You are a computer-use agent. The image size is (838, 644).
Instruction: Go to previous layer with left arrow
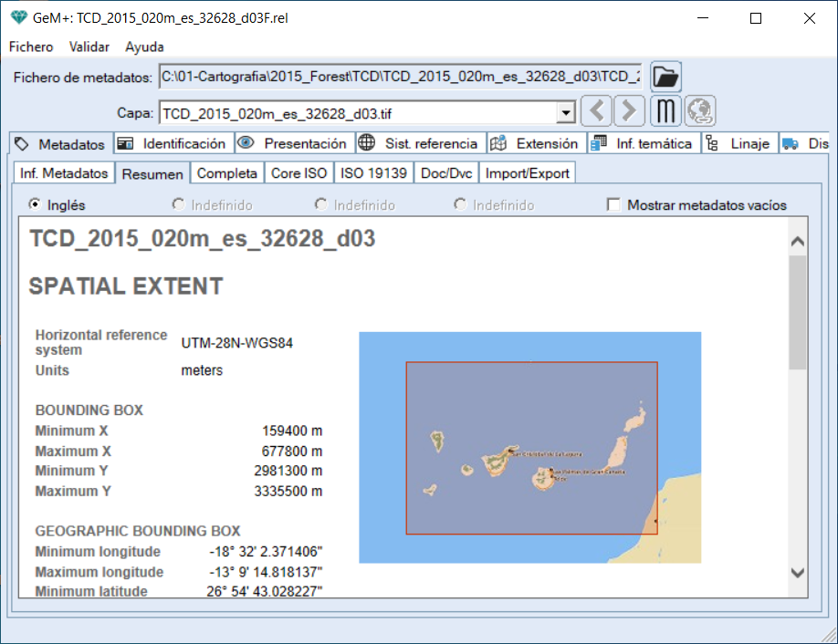(x=596, y=111)
